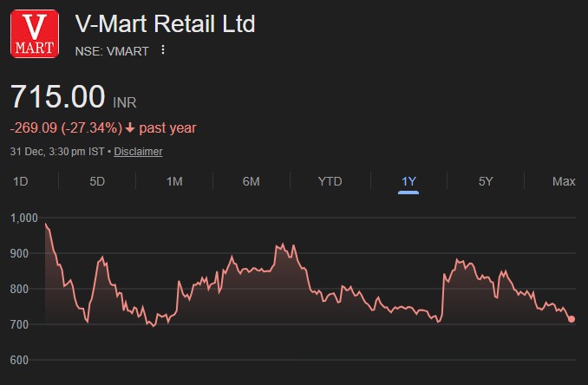
Task: Select the active 1Y tab
Action: (x=408, y=181)
